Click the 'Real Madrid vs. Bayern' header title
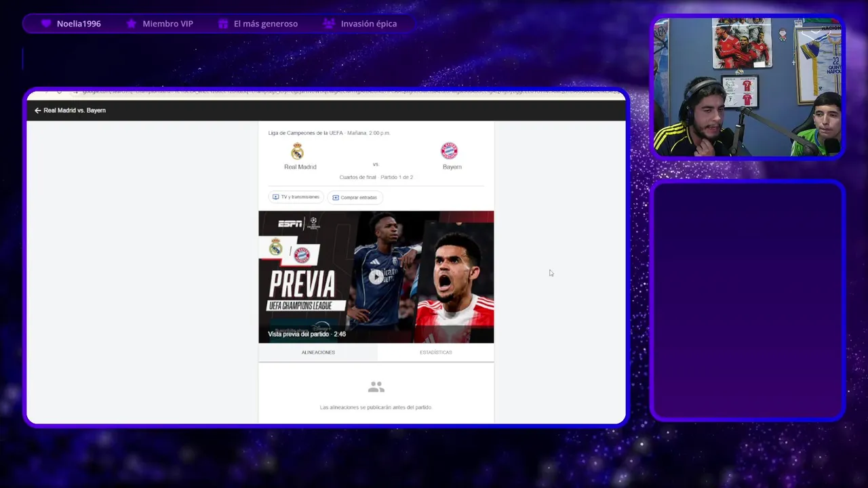Screen dimensions: 868x488 coord(75,110)
